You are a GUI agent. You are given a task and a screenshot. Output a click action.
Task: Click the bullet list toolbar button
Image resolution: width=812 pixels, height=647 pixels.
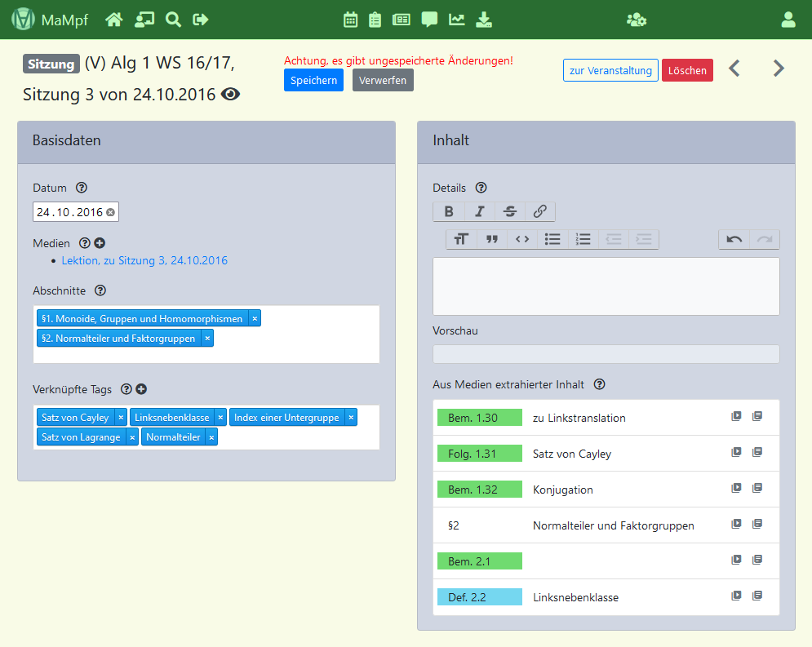point(552,239)
